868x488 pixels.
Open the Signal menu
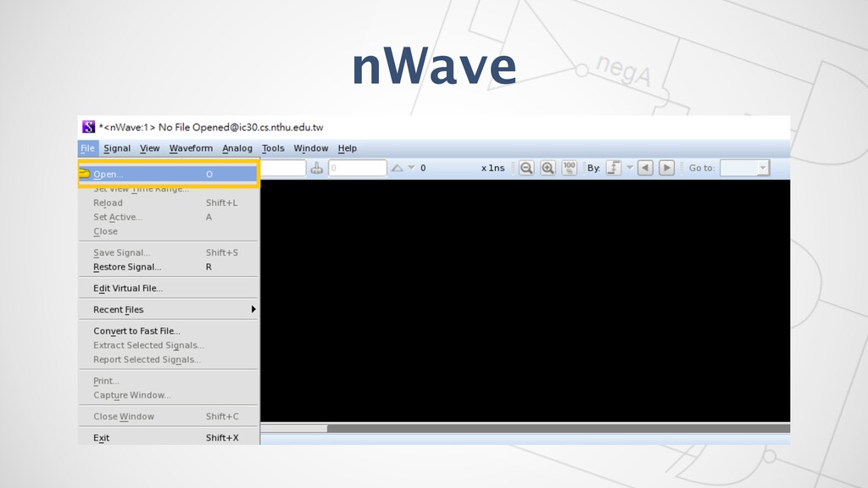pyautogui.click(x=117, y=148)
